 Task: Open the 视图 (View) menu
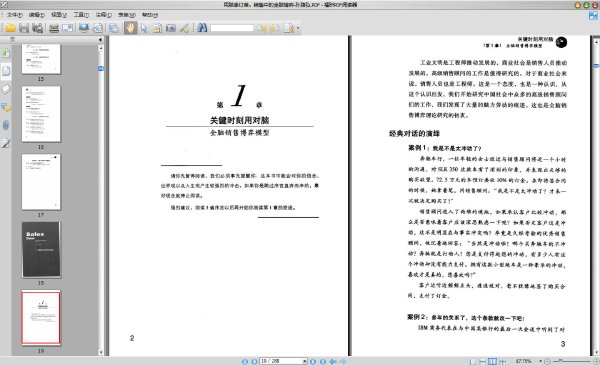[x=59, y=15]
